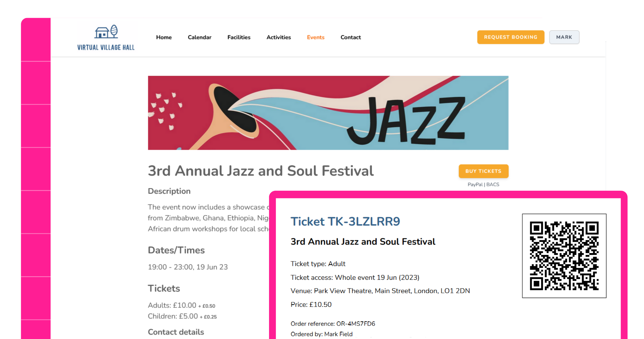
Task: Click the PayPal | BACS payment text
Action: pyautogui.click(x=483, y=185)
